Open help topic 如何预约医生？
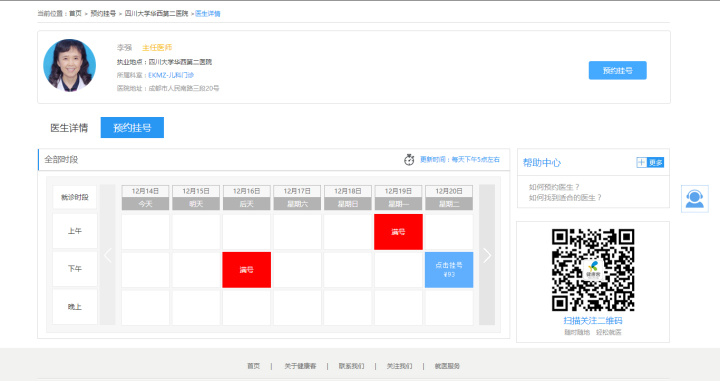This screenshot has width=720, height=381. 554,187
